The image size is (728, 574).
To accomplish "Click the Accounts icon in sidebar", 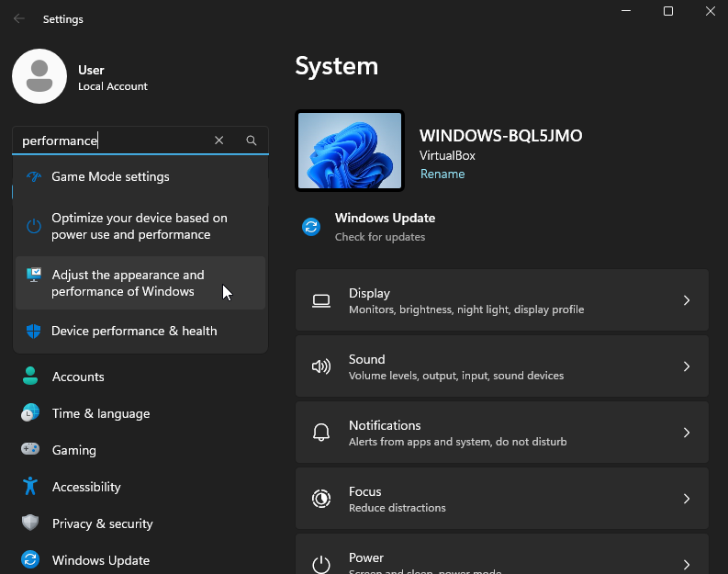I will [x=31, y=377].
